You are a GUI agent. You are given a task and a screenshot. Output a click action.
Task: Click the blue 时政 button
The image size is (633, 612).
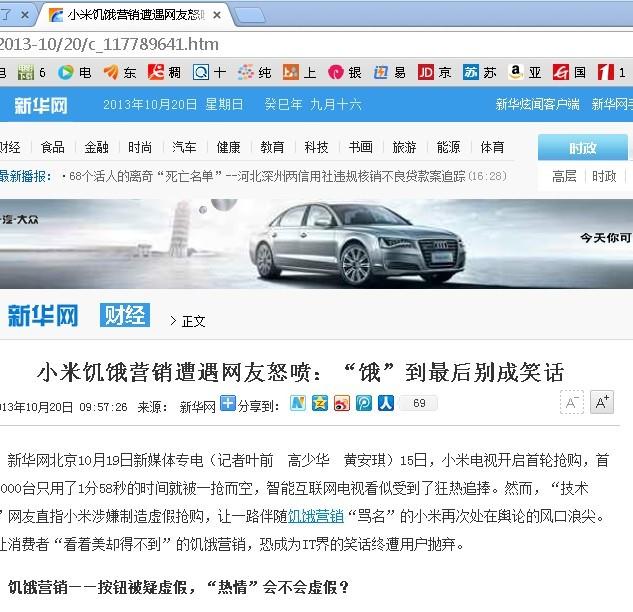[x=583, y=148]
